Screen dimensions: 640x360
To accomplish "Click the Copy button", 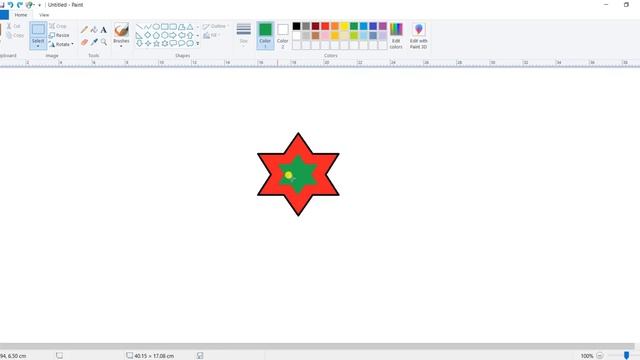I will click(15, 36).
